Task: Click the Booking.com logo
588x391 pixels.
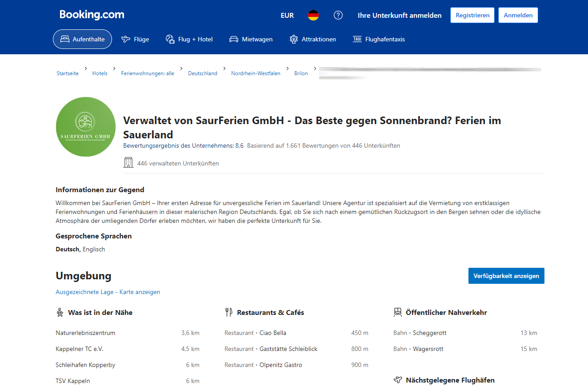Action: (92, 15)
